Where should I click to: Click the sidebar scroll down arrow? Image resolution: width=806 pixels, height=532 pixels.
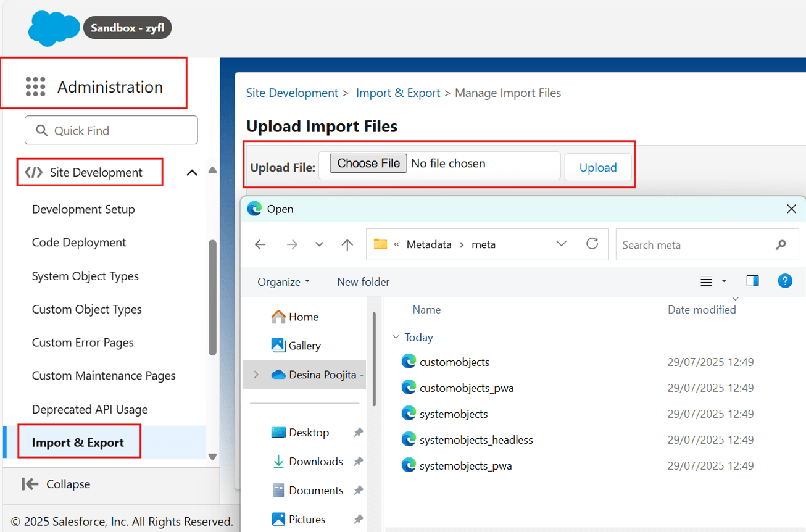pyautogui.click(x=213, y=457)
